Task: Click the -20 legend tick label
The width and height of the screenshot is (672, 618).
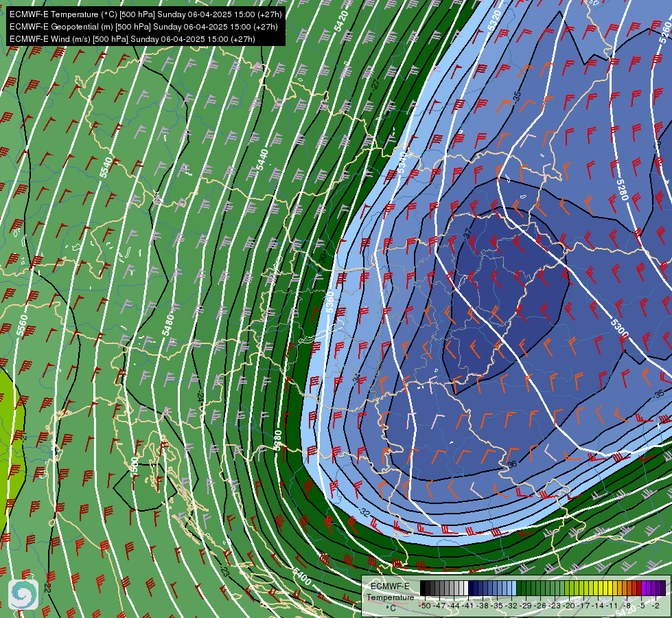Action: [x=570, y=606]
